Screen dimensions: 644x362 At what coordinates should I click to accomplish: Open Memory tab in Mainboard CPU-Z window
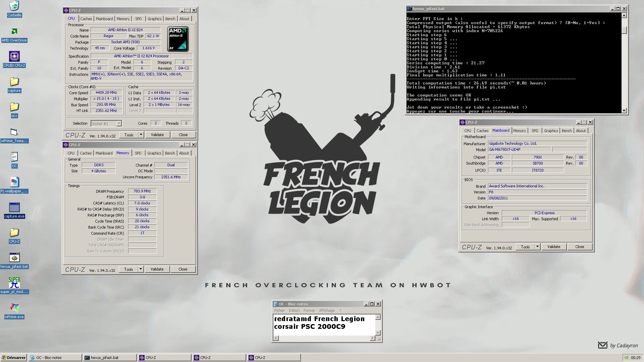click(x=519, y=131)
